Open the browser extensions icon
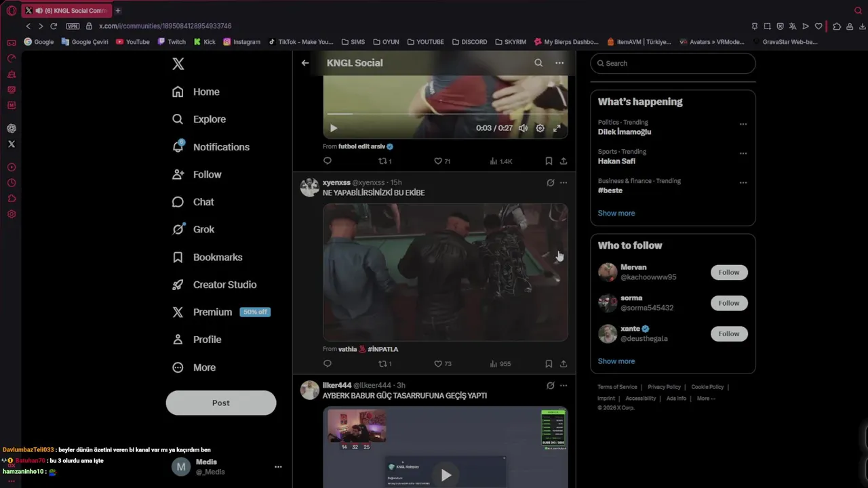Screen dimensions: 868x488 click(x=837, y=26)
